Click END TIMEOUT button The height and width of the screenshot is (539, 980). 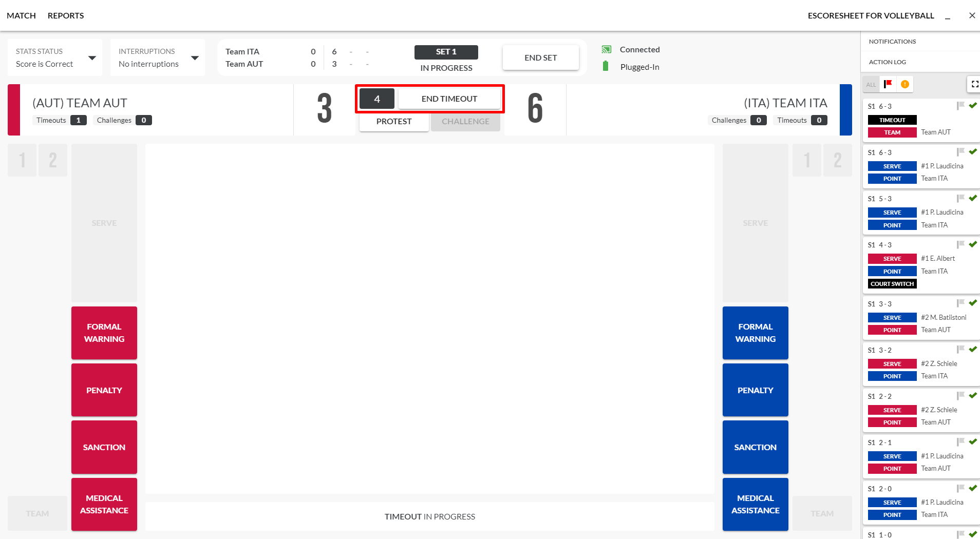click(449, 99)
